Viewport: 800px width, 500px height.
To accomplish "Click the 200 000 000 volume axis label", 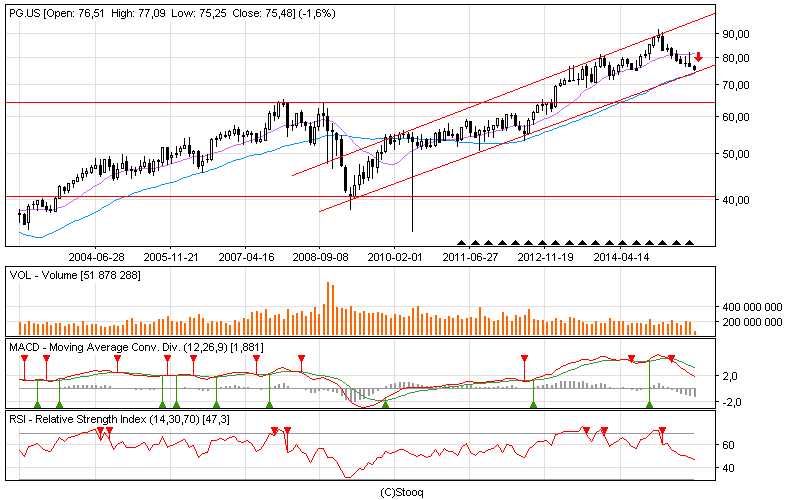I will (x=752, y=322).
